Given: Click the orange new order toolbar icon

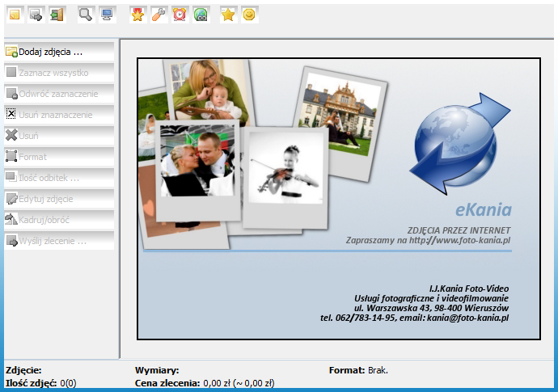Looking at the screenshot, I should pos(15,15).
